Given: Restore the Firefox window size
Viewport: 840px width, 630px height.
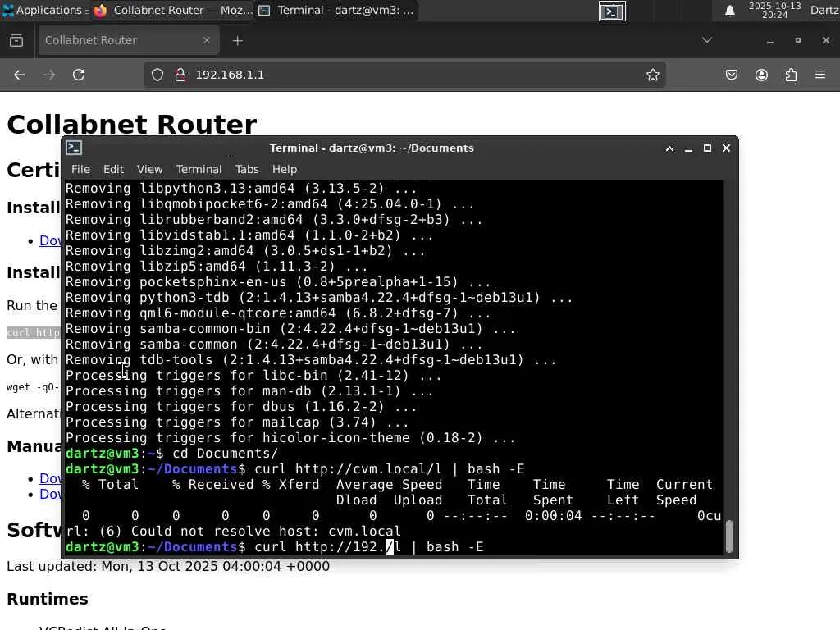Looking at the screenshot, I should tap(797, 41).
